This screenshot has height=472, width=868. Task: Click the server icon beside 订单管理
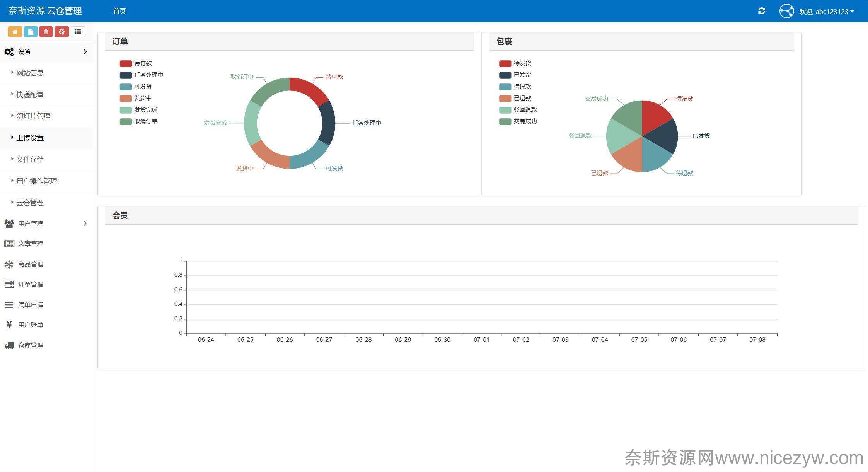[9, 284]
